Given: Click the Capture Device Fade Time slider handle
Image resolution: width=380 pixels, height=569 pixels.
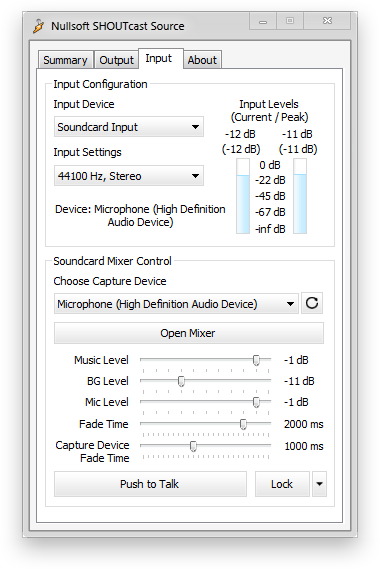Looking at the screenshot, I should (193, 446).
